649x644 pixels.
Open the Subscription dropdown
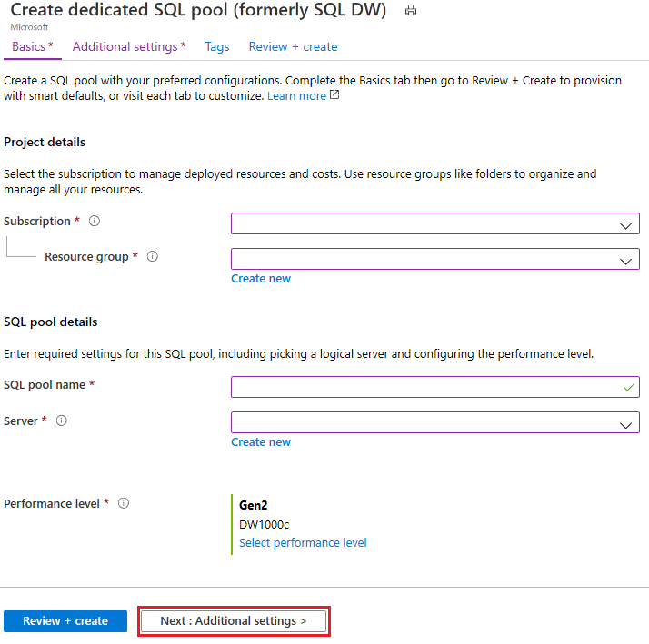434,224
